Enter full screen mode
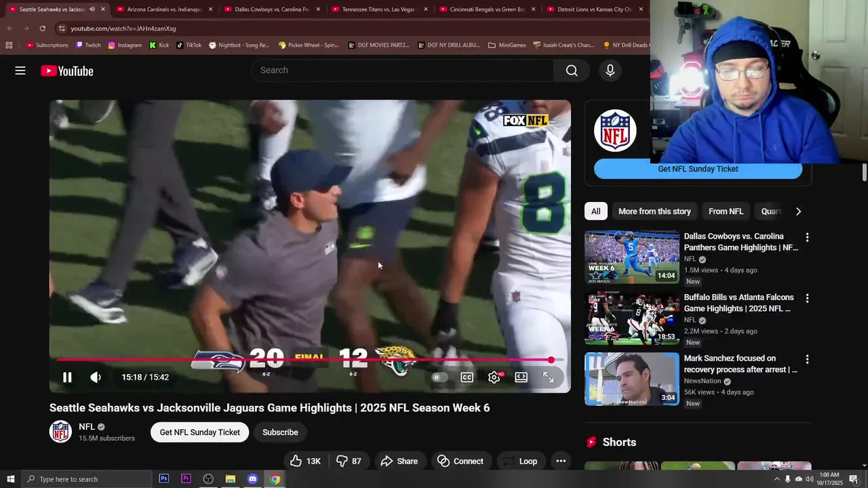Viewport: 868px width, 488px height. 549,378
